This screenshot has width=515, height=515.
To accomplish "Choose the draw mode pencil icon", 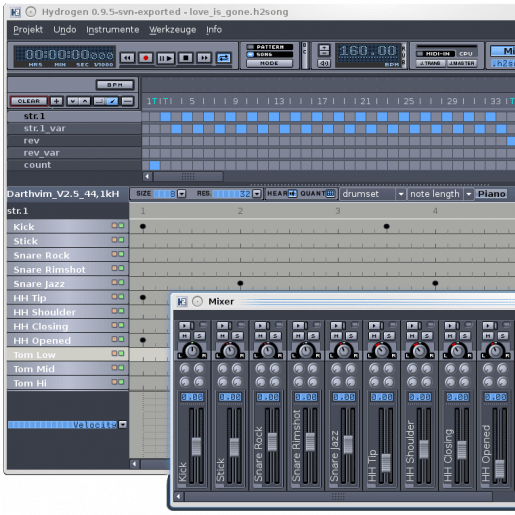I will [x=112, y=101].
